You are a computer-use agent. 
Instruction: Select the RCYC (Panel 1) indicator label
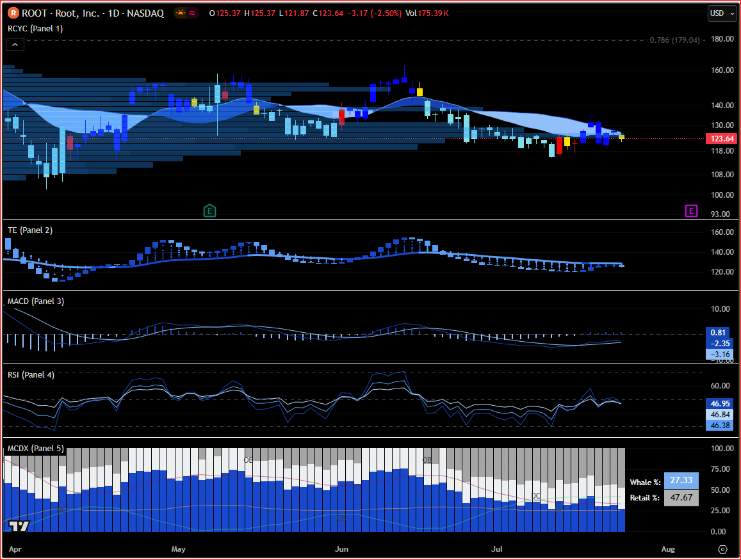35,28
